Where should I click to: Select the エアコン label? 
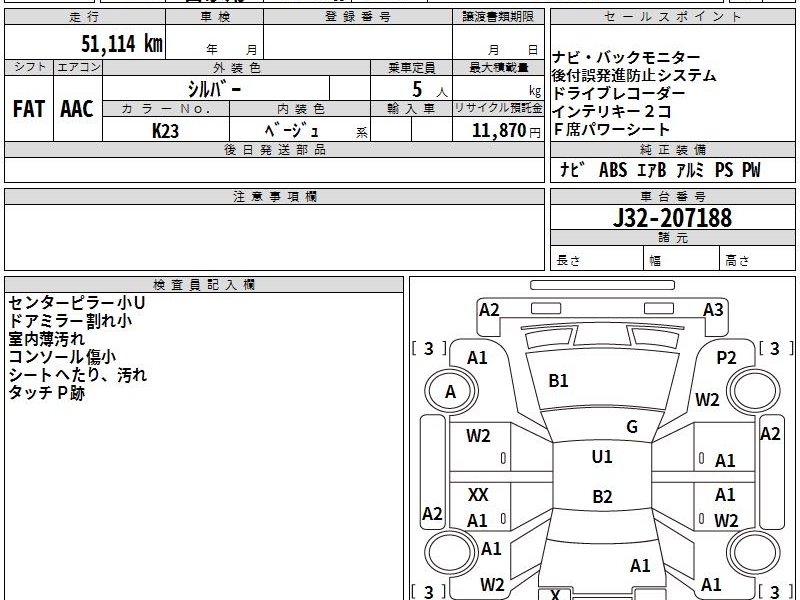point(79,67)
